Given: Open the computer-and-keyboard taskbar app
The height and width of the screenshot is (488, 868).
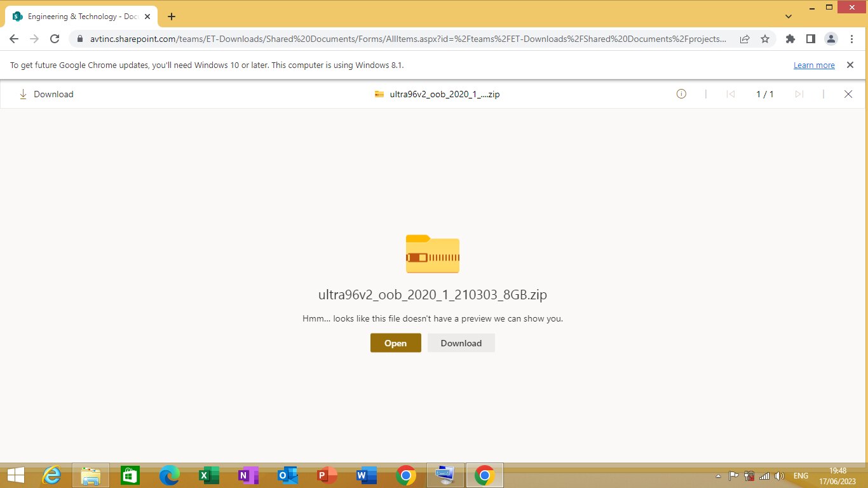Looking at the screenshot, I should point(445,475).
